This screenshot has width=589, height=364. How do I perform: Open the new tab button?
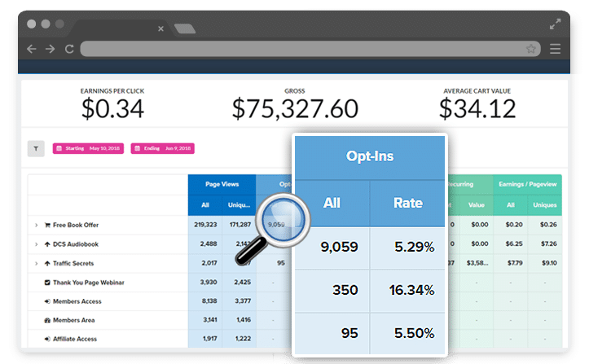(184, 29)
